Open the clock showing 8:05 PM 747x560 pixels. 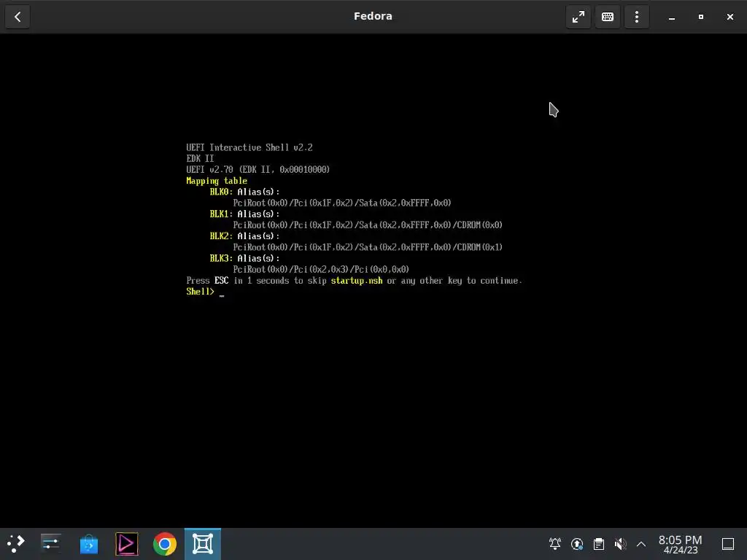pos(681,544)
